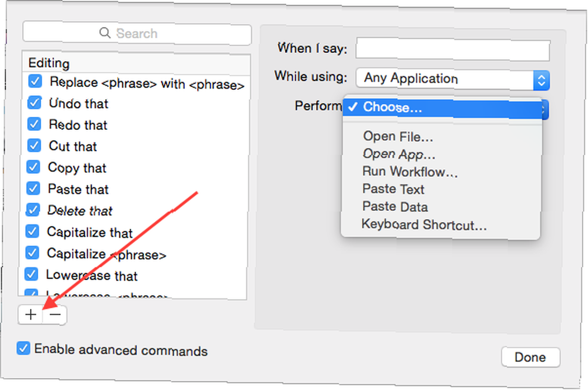588x390 pixels.
Task: Toggle the Capitalize that checkbox
Action: click(32, 231)
